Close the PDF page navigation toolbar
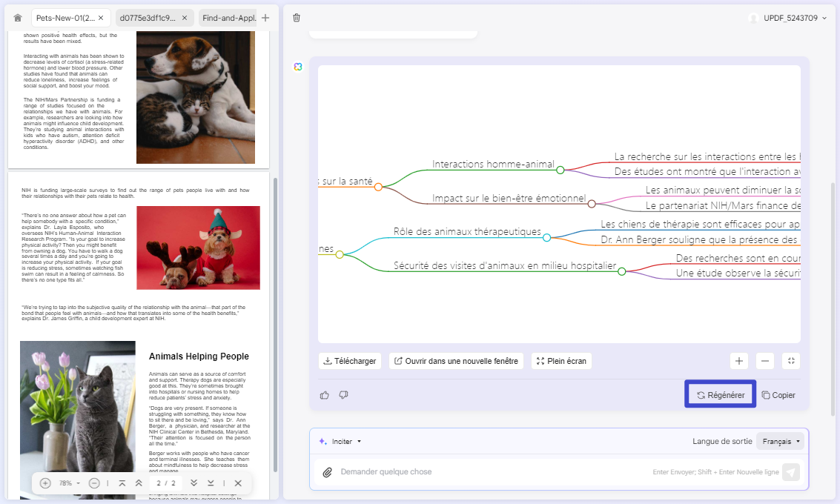This screenshot has width=840, height=504. coord(239,483)
